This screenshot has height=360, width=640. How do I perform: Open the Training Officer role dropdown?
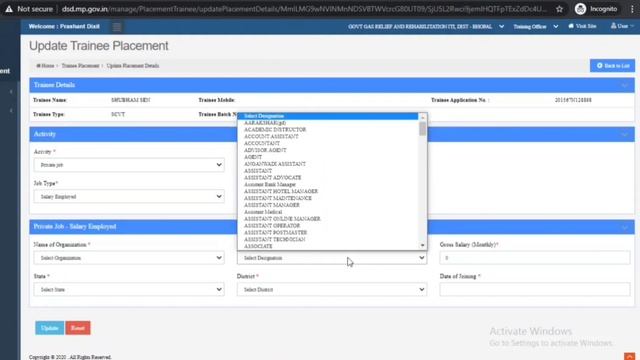[536, 27]
